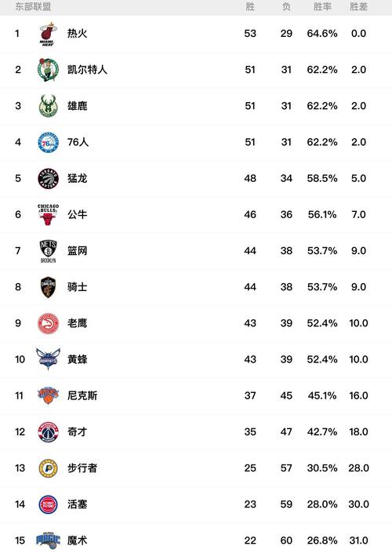Open the 凯尔特人 team name link
This screenshot has width=392, height=557.
pyautogui.click(x=87, y=70)
